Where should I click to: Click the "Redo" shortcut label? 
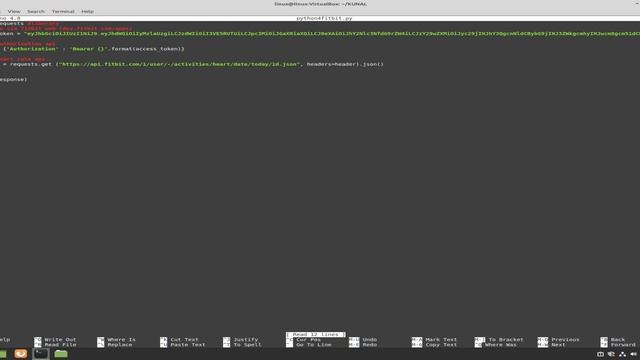369,345
